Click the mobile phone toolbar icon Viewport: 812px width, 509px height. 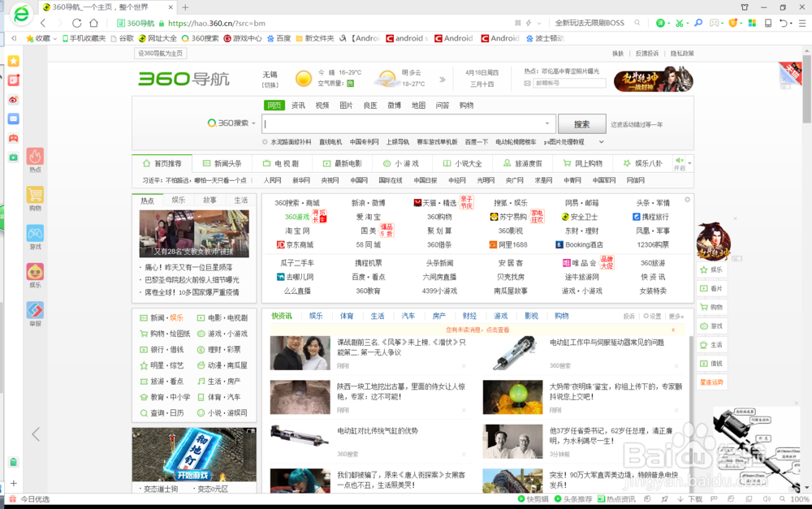768,24
